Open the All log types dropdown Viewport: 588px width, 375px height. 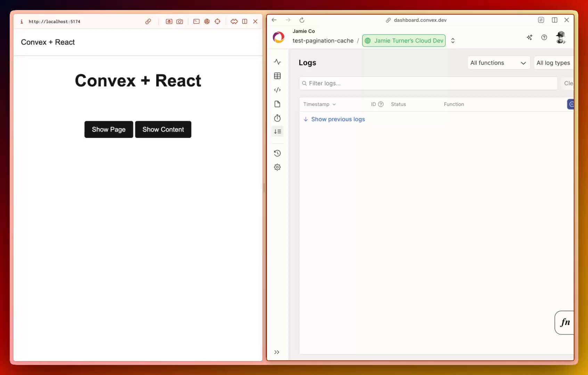(x=554, y=63)
